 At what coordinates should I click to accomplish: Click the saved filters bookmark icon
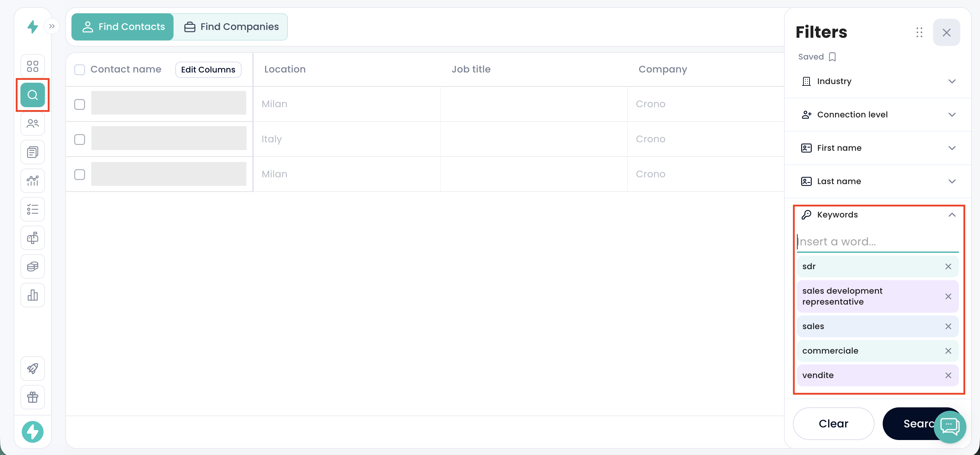coord(832,57)
